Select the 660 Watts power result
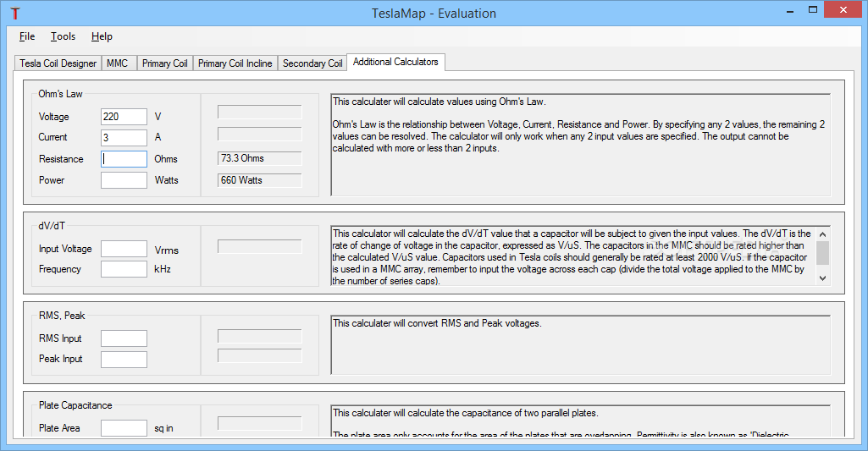This screenshot has height=451, width=868. pyautogui.click(x=260, y=180)
